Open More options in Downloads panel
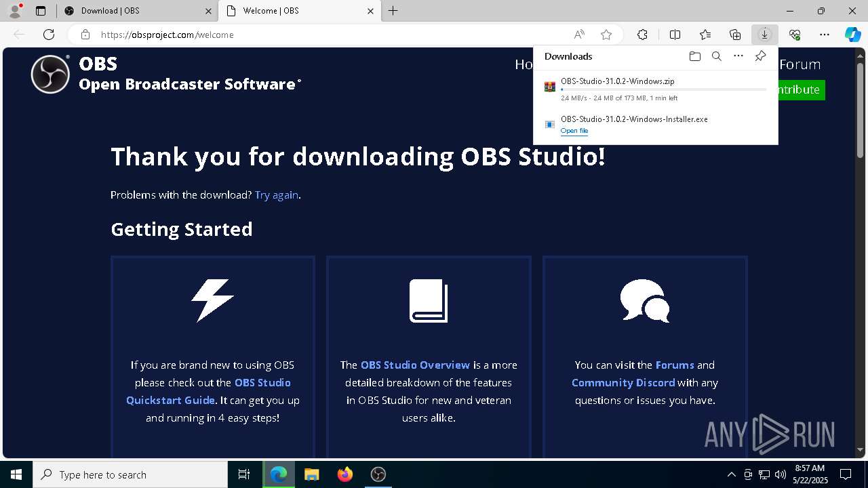868x488 pixels. pos(738,56)
